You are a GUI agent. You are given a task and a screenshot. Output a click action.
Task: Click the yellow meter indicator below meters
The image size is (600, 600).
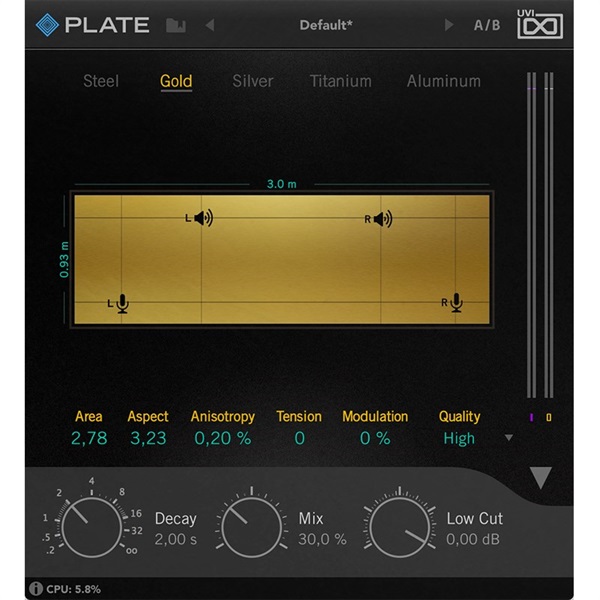click(549, 417)
